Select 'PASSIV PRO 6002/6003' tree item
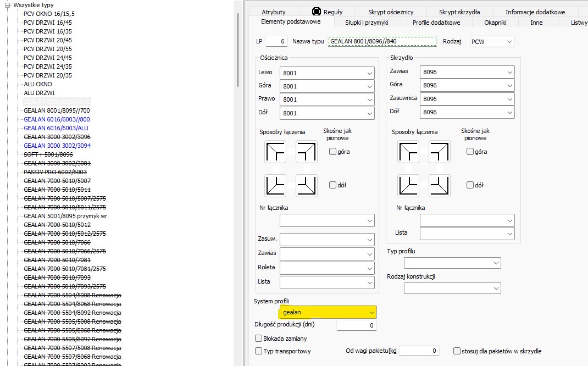 (x=55, y=172)
